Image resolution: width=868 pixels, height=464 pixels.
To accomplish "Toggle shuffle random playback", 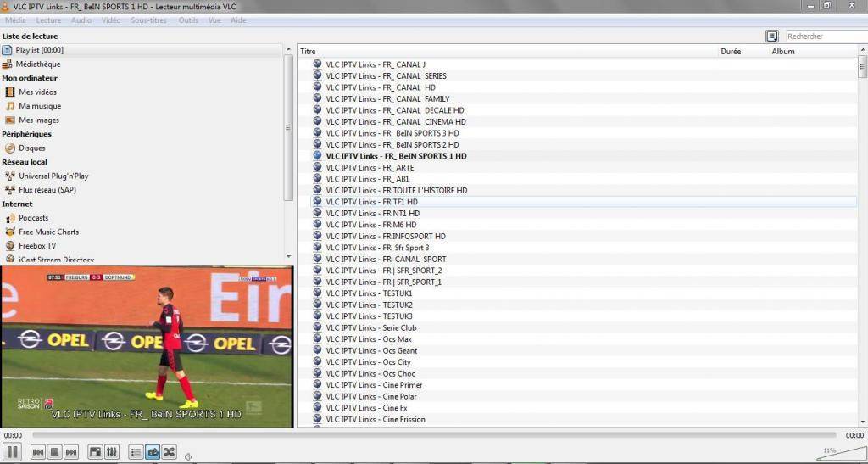I will [170, 452].
